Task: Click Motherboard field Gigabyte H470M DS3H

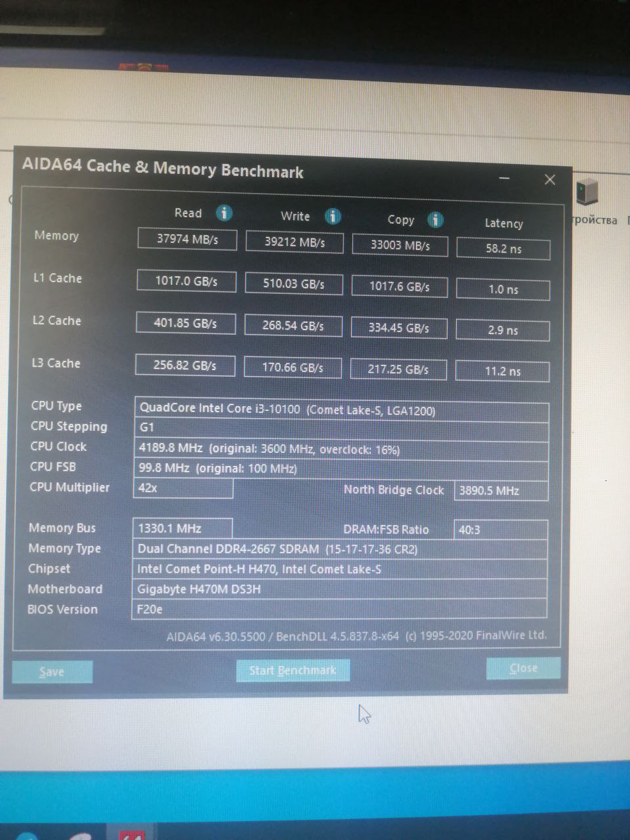Action: pos(340,589)
